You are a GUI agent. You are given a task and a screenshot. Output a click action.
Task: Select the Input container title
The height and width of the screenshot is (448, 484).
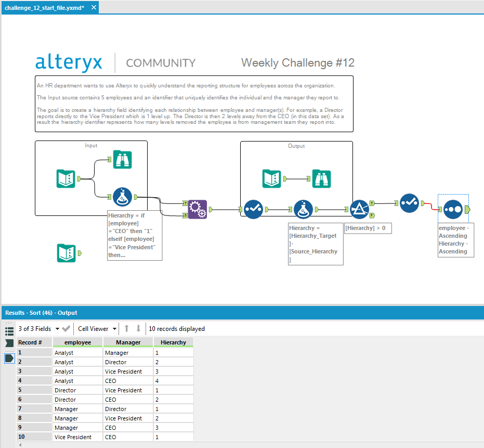coord(91,146)
